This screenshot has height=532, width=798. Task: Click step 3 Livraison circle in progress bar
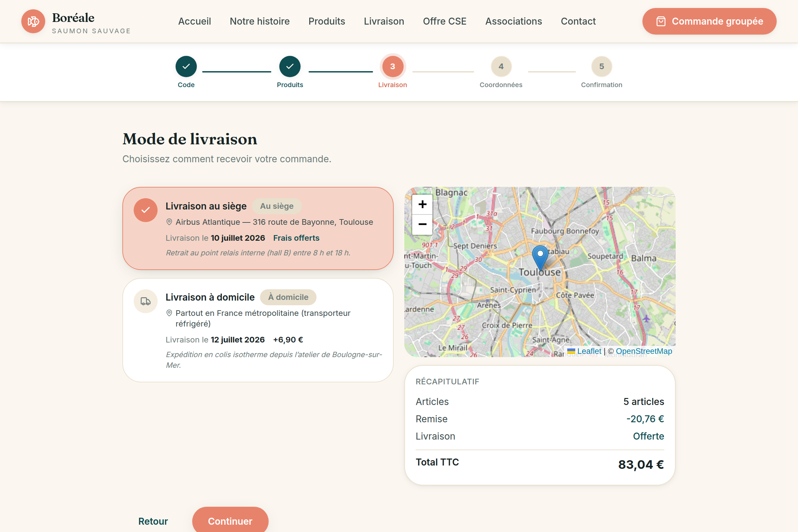coord(393,66)
